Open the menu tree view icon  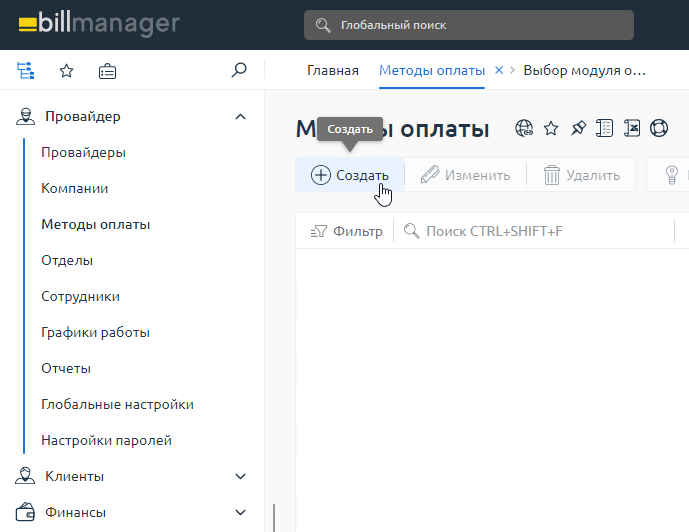click(x=25, y=71)
